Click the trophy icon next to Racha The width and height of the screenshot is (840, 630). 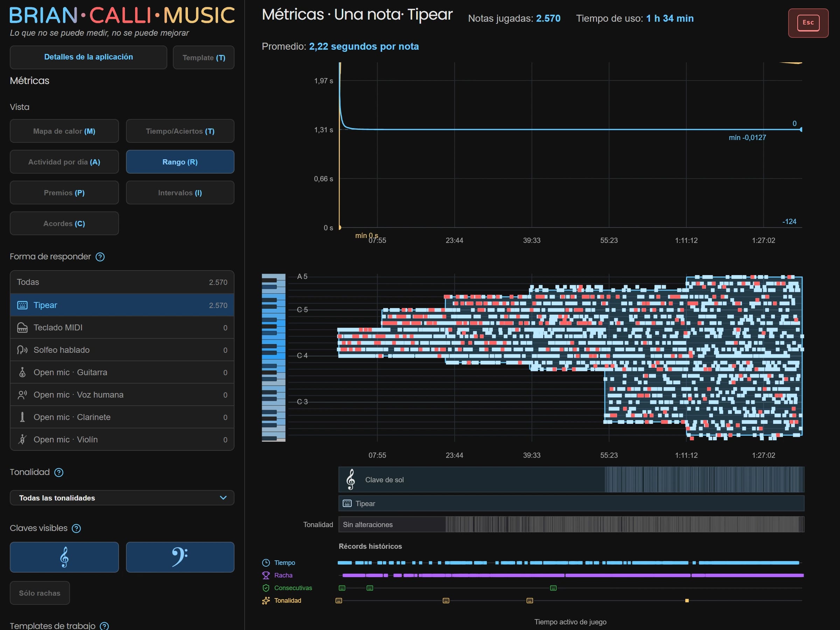266,575
